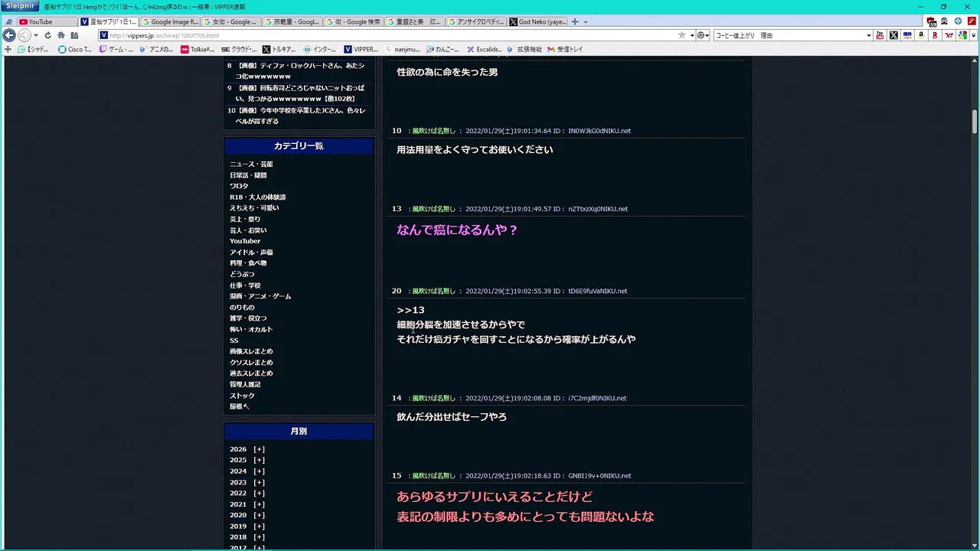Image resolution: width=980 pixels, height=551 pixels.
Task: Open the Twitch ゲーム bookmark
Action: coord(116,49)
